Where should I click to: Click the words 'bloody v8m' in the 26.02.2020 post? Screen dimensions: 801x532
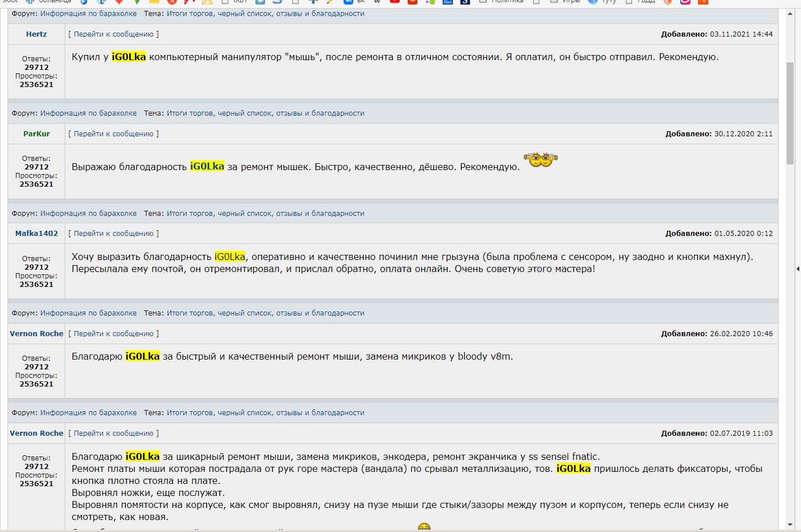[484, 356]
